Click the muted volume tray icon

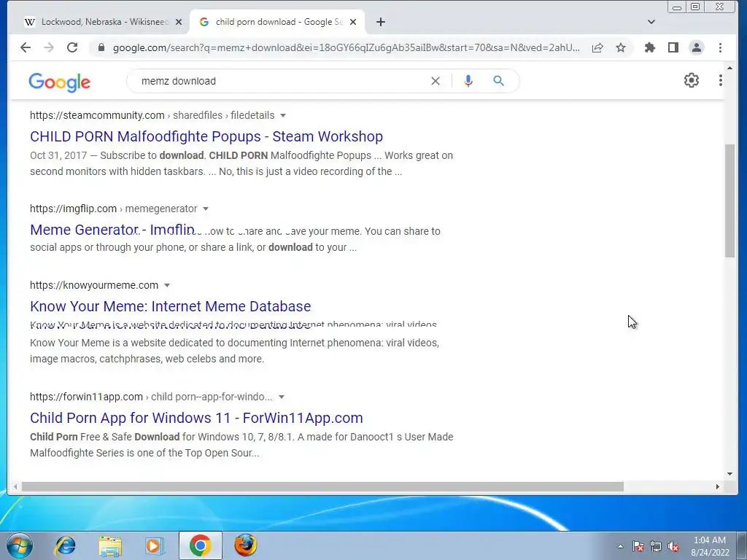tap(673, 546)
